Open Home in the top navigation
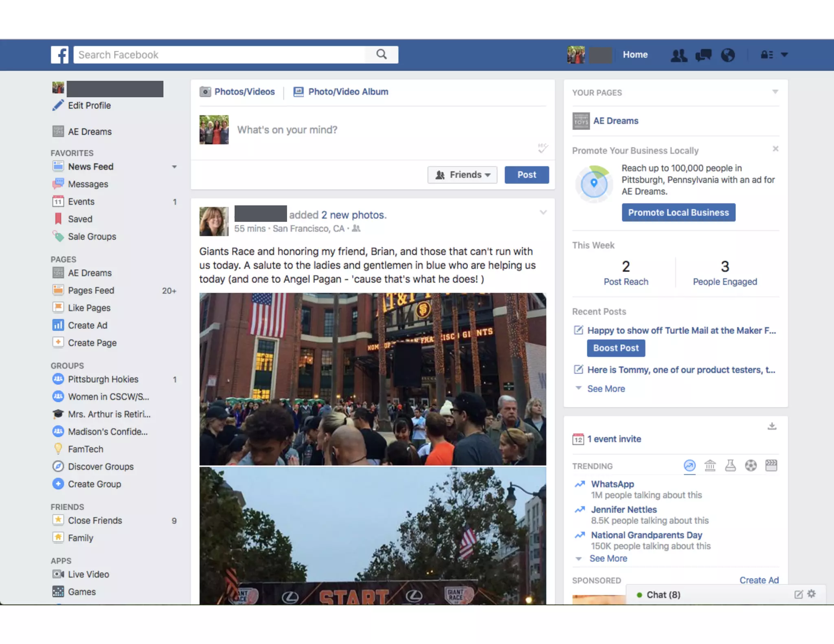Screen dimensions: 834x644 click(635, 55)
